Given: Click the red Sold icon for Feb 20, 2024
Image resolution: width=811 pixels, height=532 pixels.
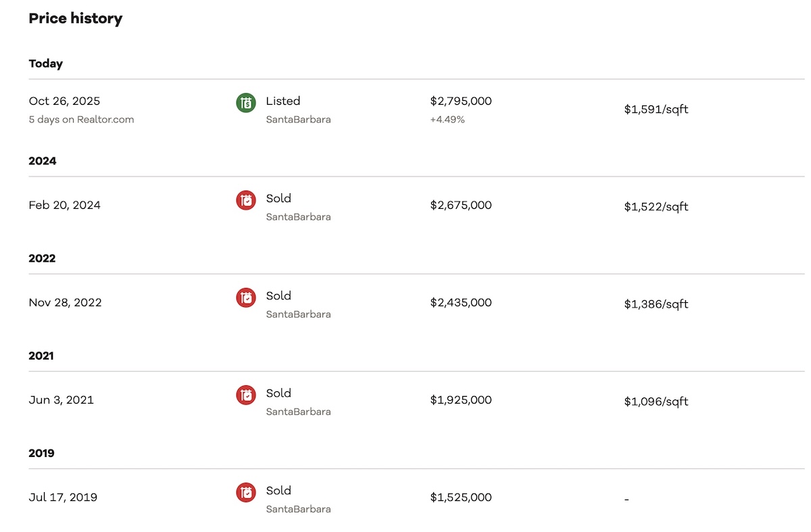Looking at the screenshot, I should (x=246, y=200).
